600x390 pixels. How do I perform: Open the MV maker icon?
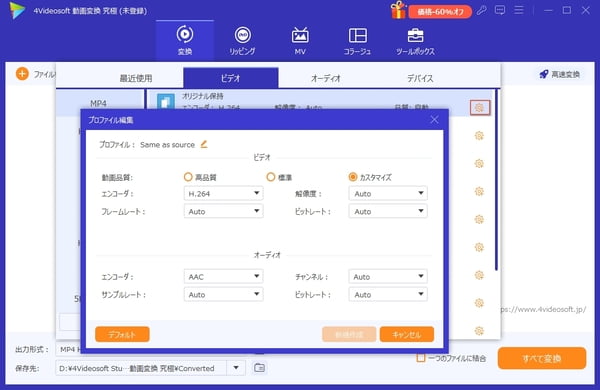pyautogui.click(x=300, y=36)
